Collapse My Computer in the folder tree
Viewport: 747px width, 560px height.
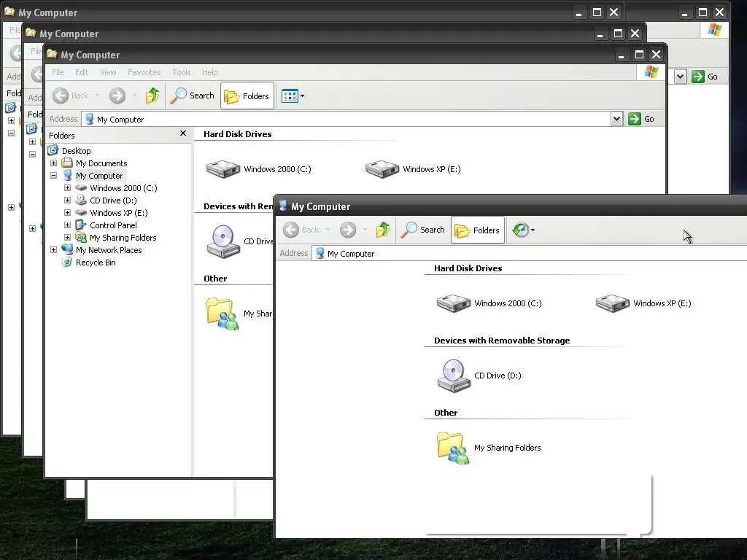pos(53,175)
